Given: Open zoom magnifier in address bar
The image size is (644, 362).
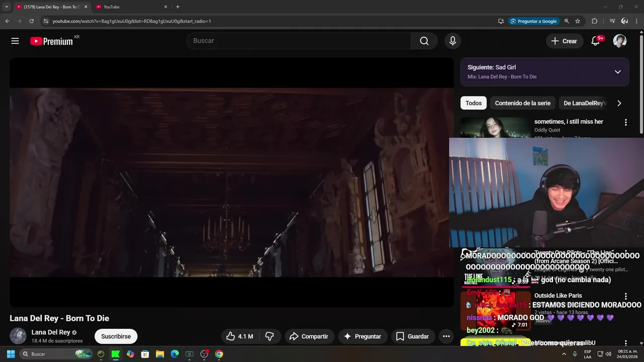Looking at the screenshot, I should click(x=567, y=21).
